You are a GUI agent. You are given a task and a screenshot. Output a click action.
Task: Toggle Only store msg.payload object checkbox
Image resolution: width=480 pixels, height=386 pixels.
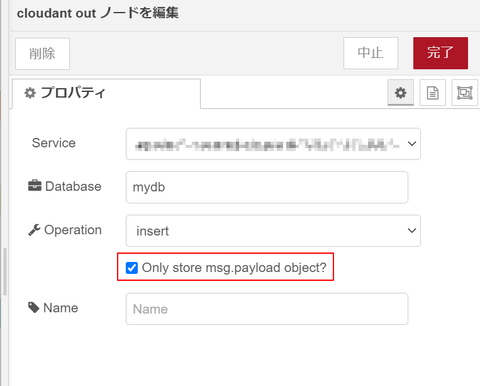tap(132, 268)
